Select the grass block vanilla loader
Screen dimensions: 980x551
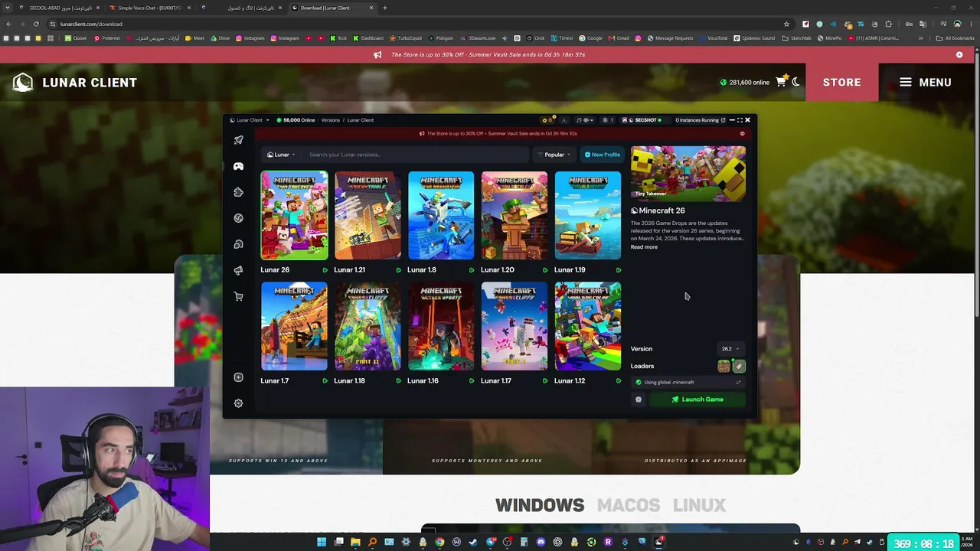tap(724, 367)
